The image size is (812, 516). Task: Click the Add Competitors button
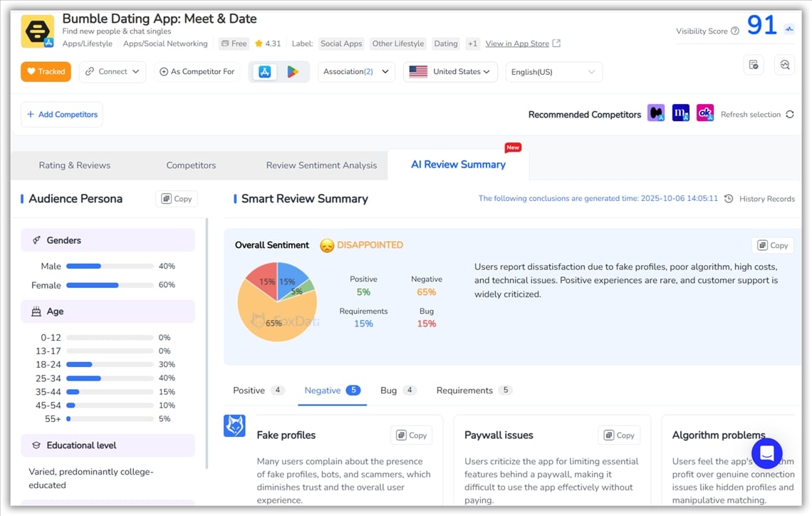point(62,114)
